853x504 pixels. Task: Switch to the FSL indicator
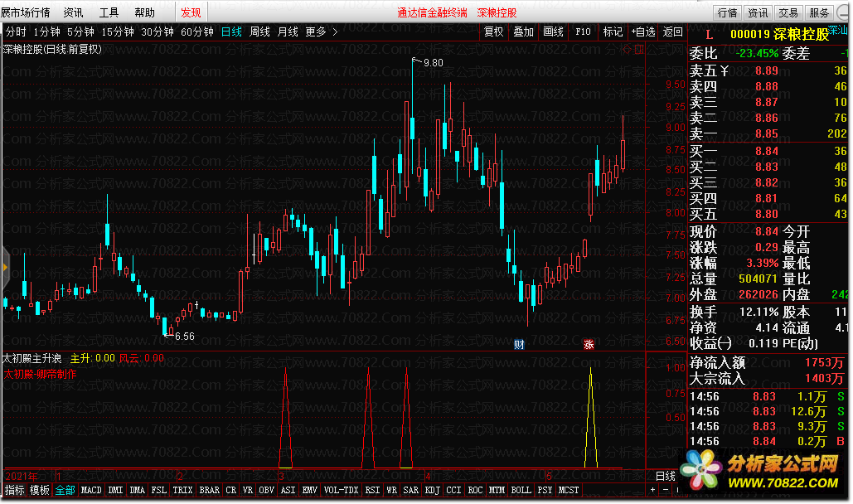(x=159, y=490)
